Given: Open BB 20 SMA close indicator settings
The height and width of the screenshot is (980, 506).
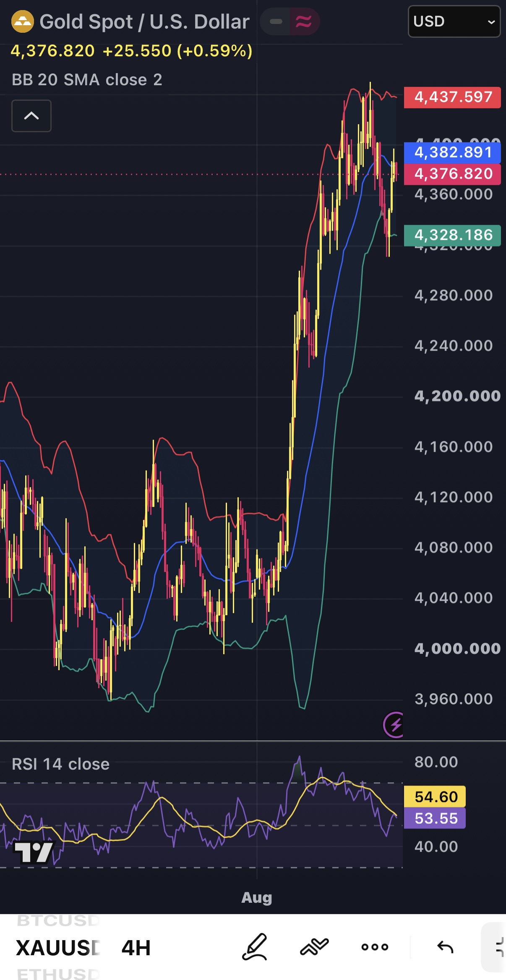Looking at the screenshot, I should pyautogui.click(x=87, y=80).
